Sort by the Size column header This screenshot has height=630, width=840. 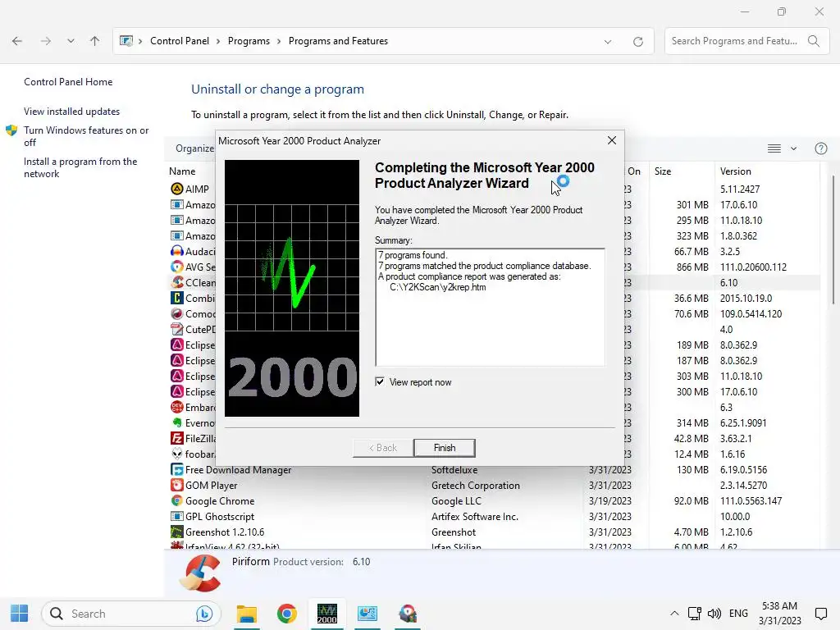coord(663,171)
